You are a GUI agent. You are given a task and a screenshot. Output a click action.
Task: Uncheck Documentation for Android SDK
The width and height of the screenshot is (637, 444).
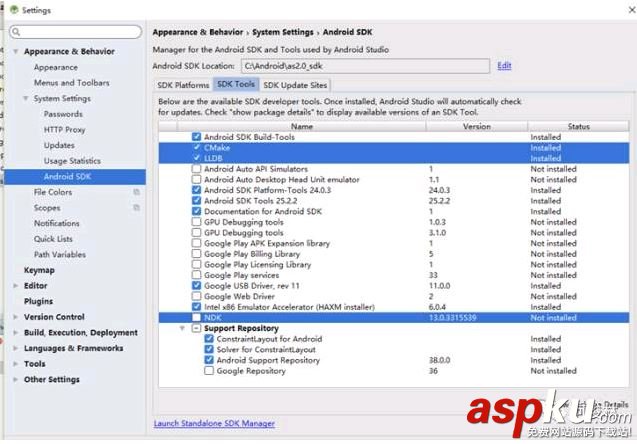coord(197,211)
